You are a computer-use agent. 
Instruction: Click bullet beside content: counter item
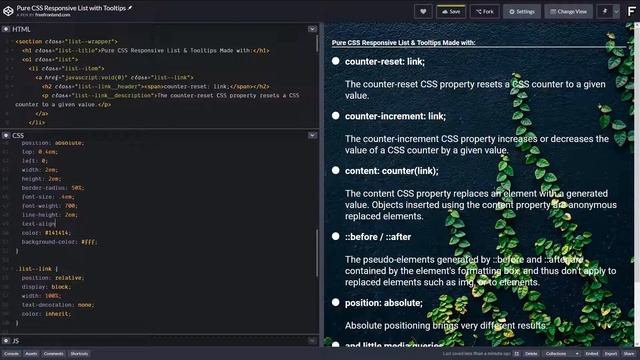tap(336, 171)
